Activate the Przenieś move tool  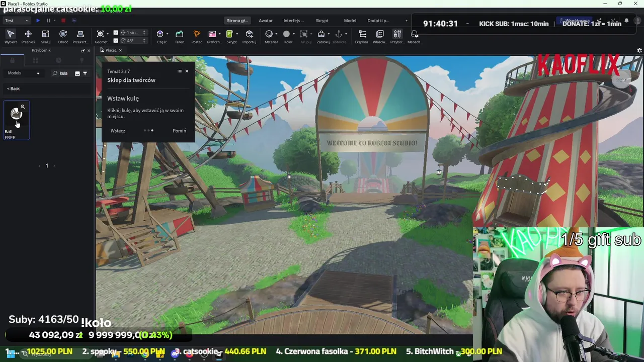pyautogui.click(x=28, y=36)
